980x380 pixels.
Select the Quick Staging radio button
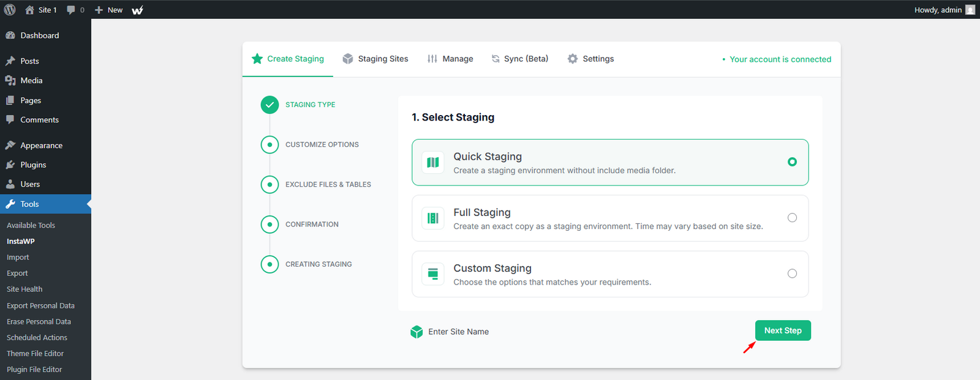792,162
